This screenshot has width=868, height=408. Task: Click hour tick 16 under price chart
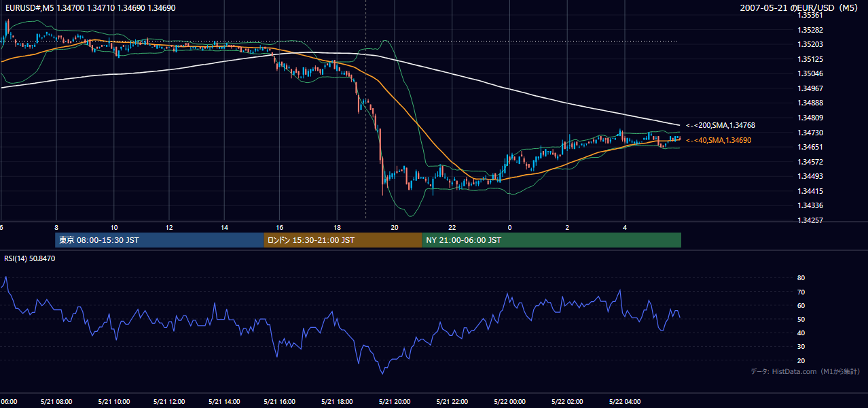[279, 227]
